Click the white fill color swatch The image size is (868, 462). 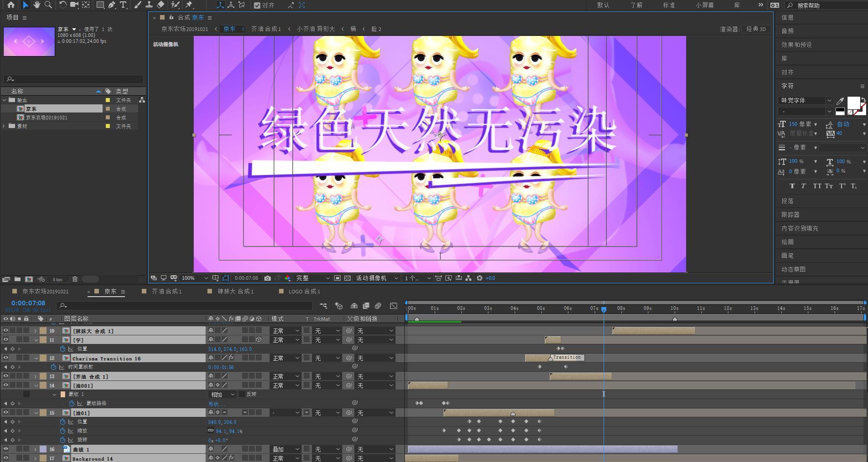pyautogui.click(x=853, y=102)
